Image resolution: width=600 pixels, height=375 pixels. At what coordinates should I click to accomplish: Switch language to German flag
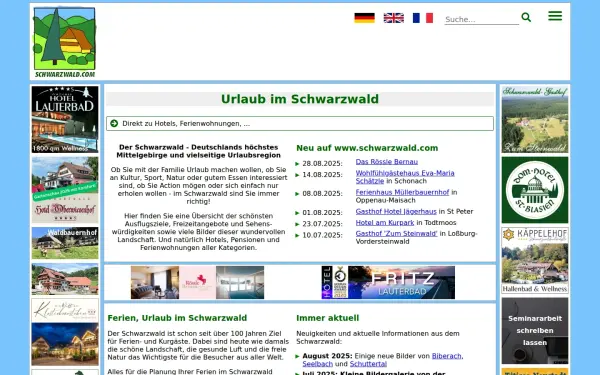[364, 18]
